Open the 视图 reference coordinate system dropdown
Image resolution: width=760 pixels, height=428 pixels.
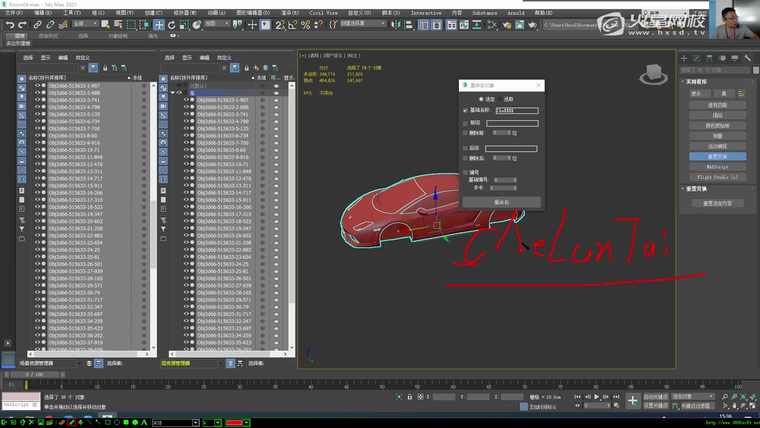[x=215, y=24]
